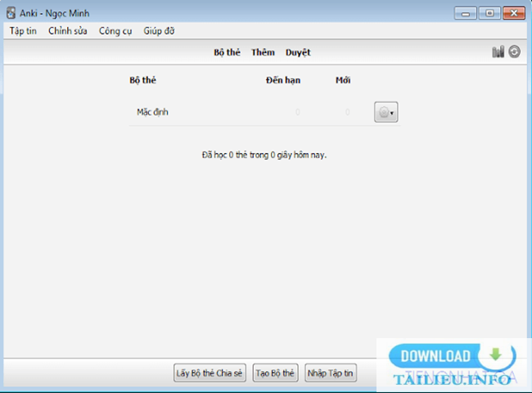532x393 pixels.
Task: Click the sync circular arrow icon
Action: (514, 52)
